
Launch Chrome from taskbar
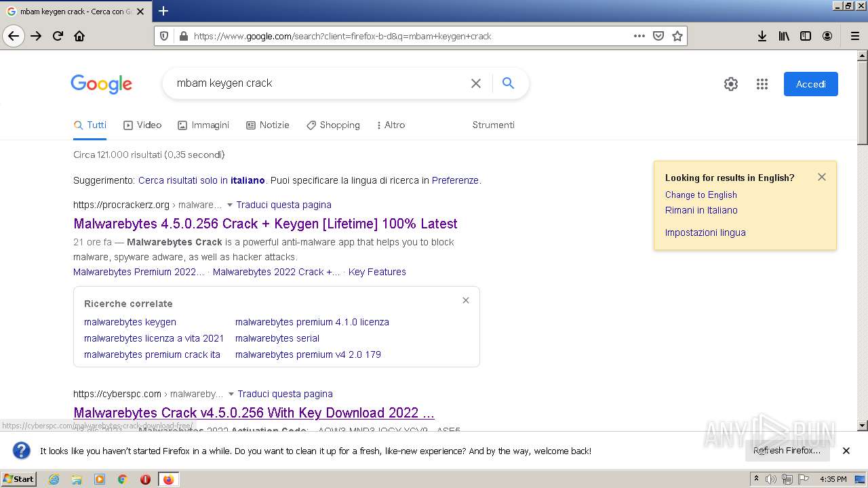coord(122,479)
